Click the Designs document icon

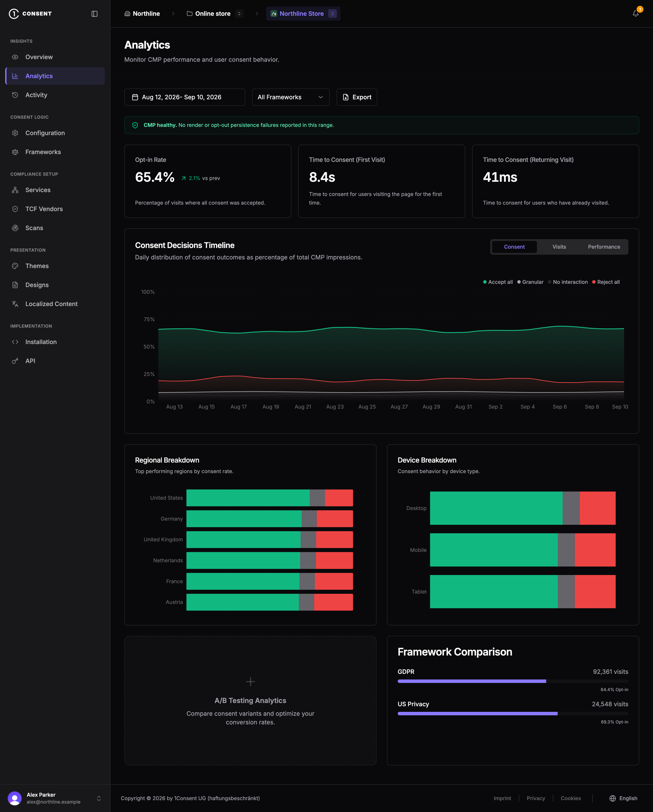(x=15, y=285)
